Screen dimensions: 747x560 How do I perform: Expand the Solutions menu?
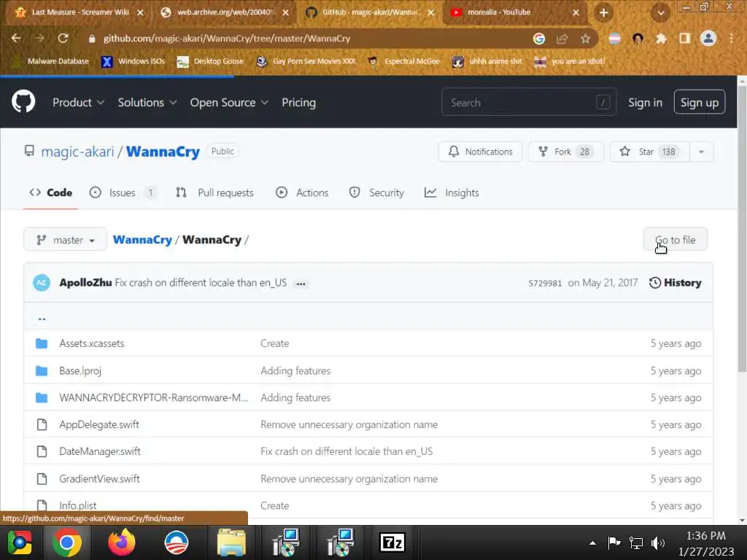click(x=147, y=102)
